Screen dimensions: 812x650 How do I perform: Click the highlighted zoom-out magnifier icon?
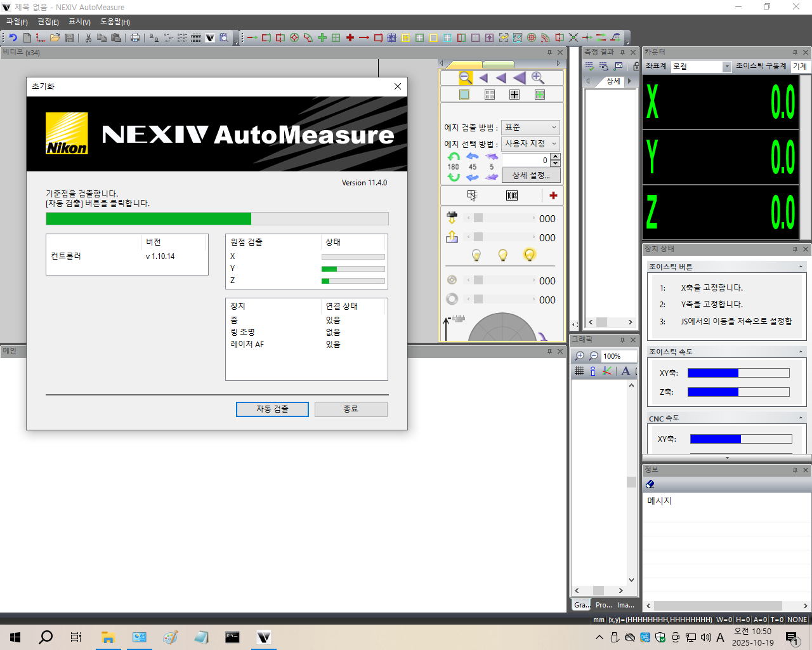pos(465,77)
